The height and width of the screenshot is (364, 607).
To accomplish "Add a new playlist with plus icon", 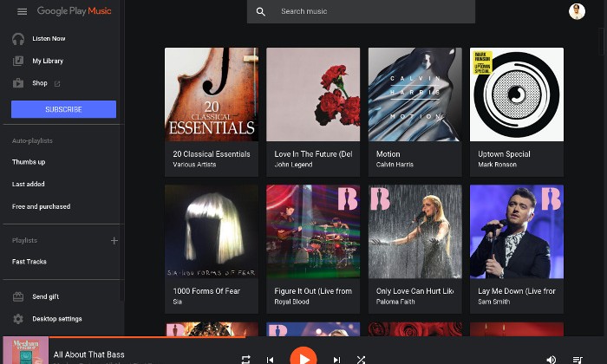I will point(114,241).
